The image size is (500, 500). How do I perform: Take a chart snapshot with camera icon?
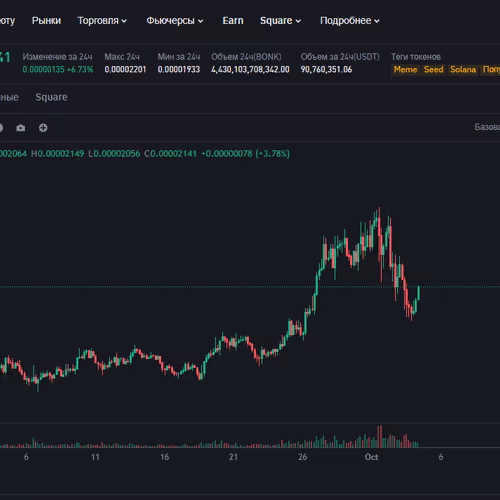21,128
